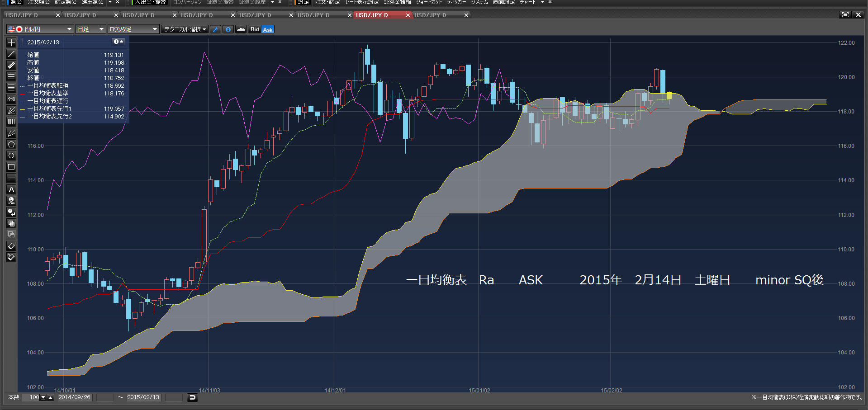Open the ロウソク足 chart type dropdown
The image size is (868, 410).
[133, 29]
